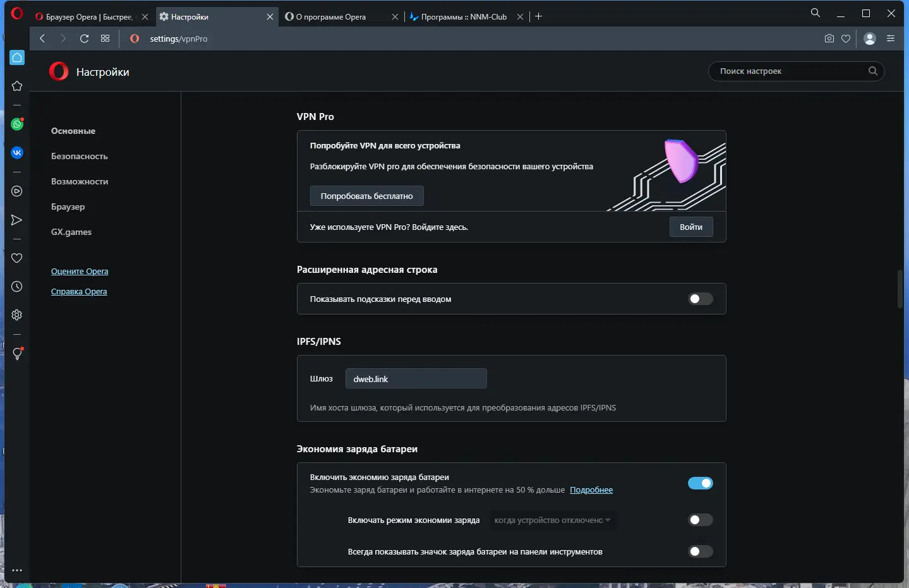The height and width of the screenshot is (588, 909).
Task: Search open tabs with the magnifier icon
Action: [x=816, y=13]
